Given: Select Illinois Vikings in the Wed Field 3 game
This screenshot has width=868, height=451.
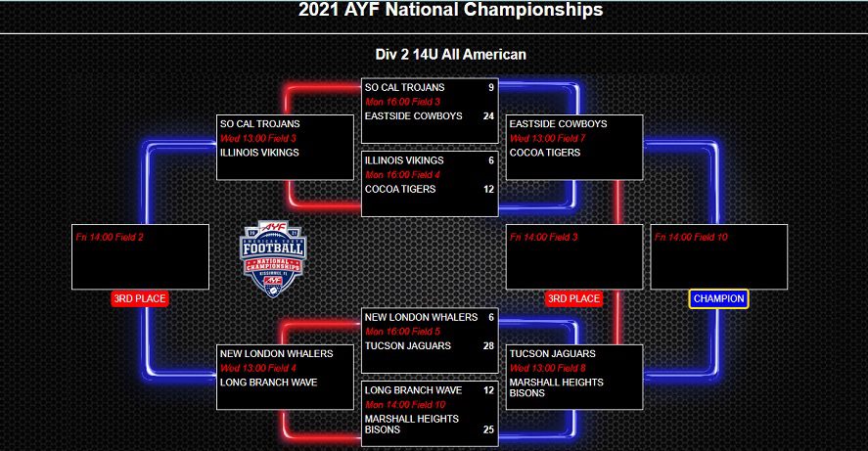Looking at the screenshot, I should coord(259,153).
